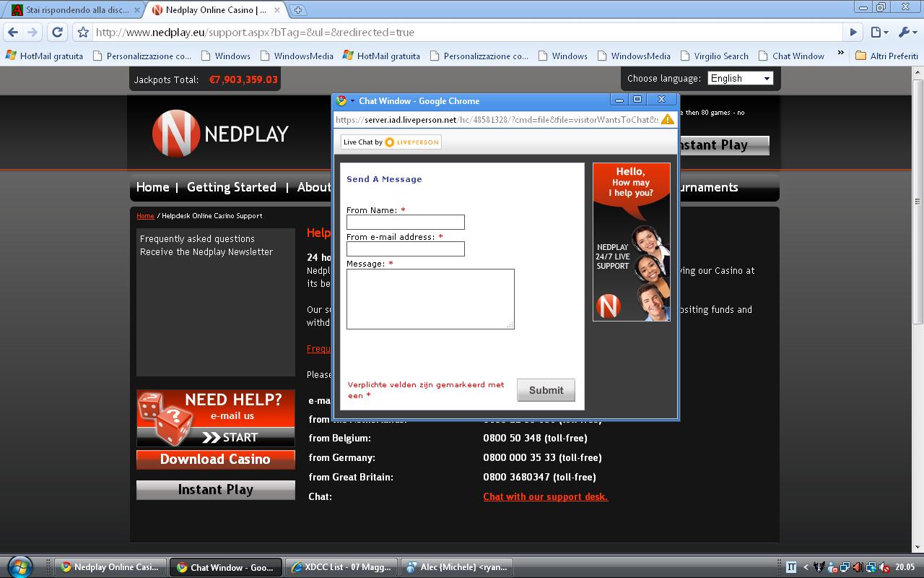Click the From Name text field

(x=405, y=222)
